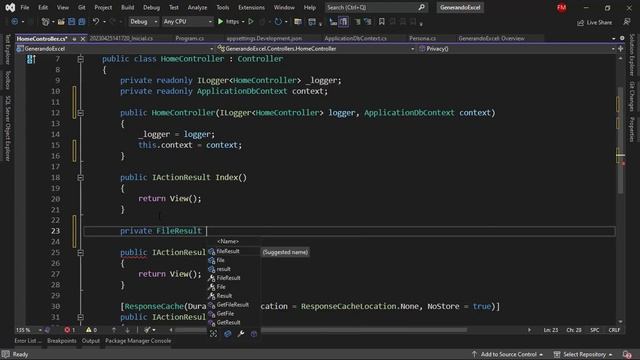Click the Live Share button
Image resolution: width=640 pixels, height=360 pixels.
click(x=594, y=22)
